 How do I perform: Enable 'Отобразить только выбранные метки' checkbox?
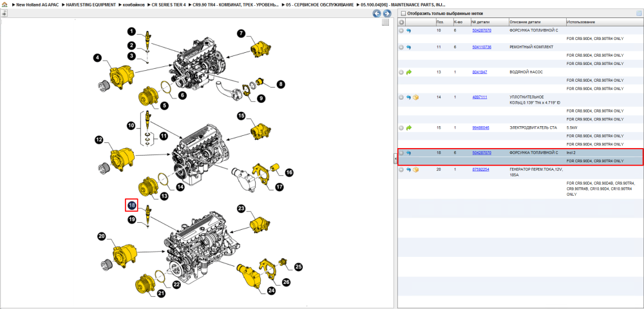click(403, 13)
